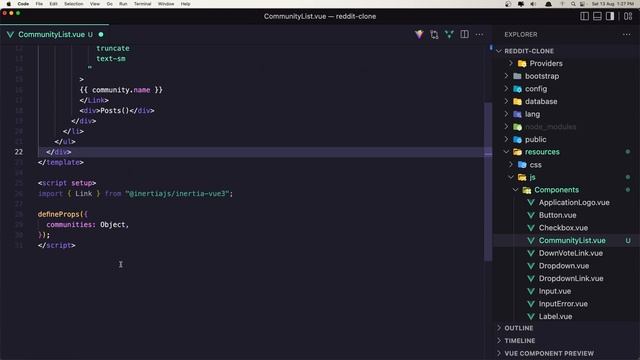Viewport: 640px width, 360px height.
Task: Toggle secondary side bar layout icon
Action: click(x=610, y=16)
